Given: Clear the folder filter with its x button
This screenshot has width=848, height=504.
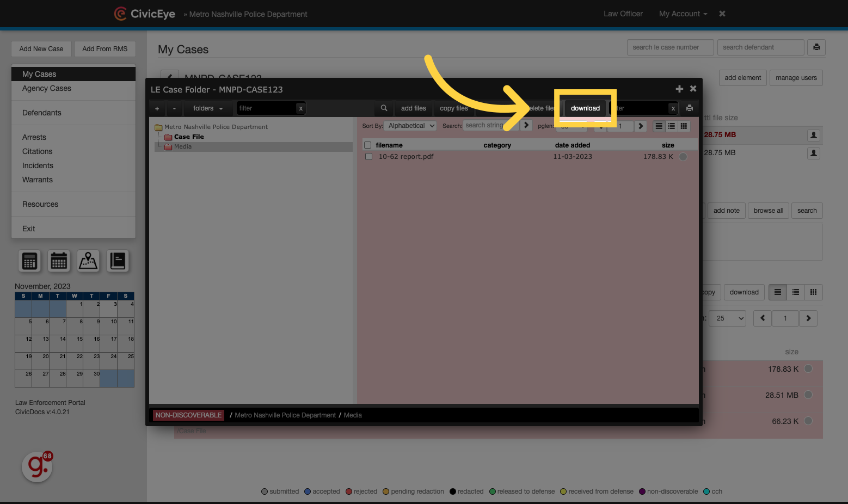Looking at the screenshot, I should [300, 108].
